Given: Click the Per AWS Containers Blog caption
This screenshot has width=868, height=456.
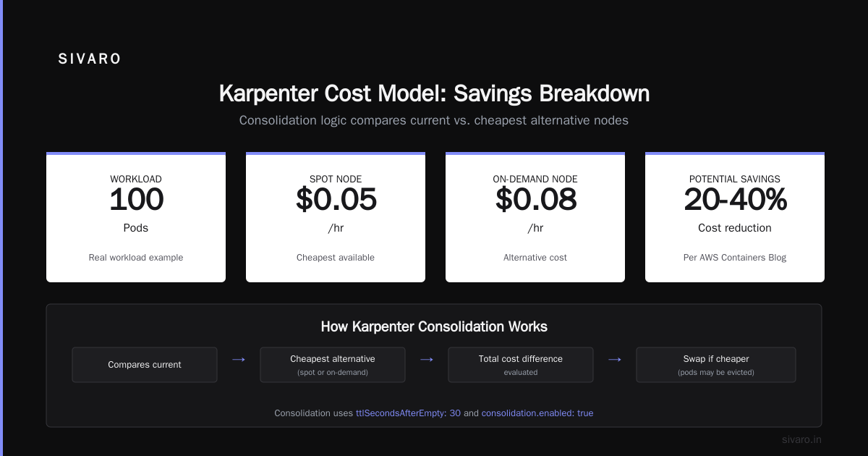Looking at the screenshot, I should [x=735, y=257].
